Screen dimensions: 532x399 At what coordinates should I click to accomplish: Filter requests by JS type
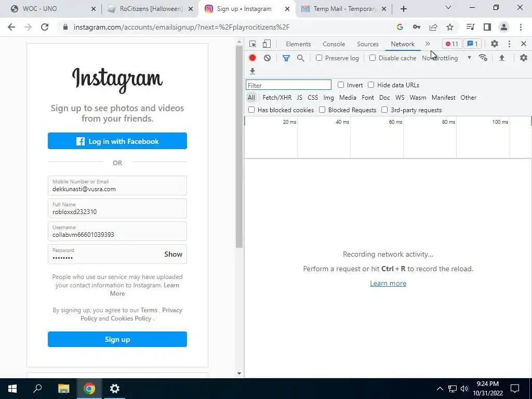click(299, 98)
